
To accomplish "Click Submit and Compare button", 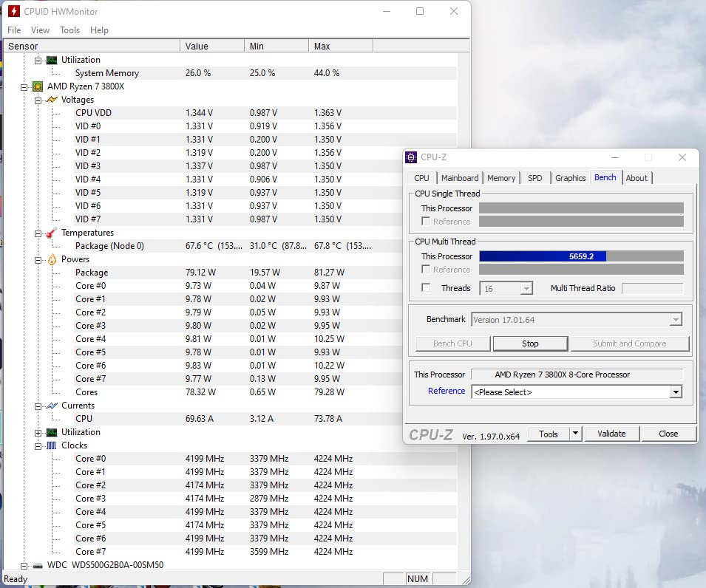I will tap(629, 343).
